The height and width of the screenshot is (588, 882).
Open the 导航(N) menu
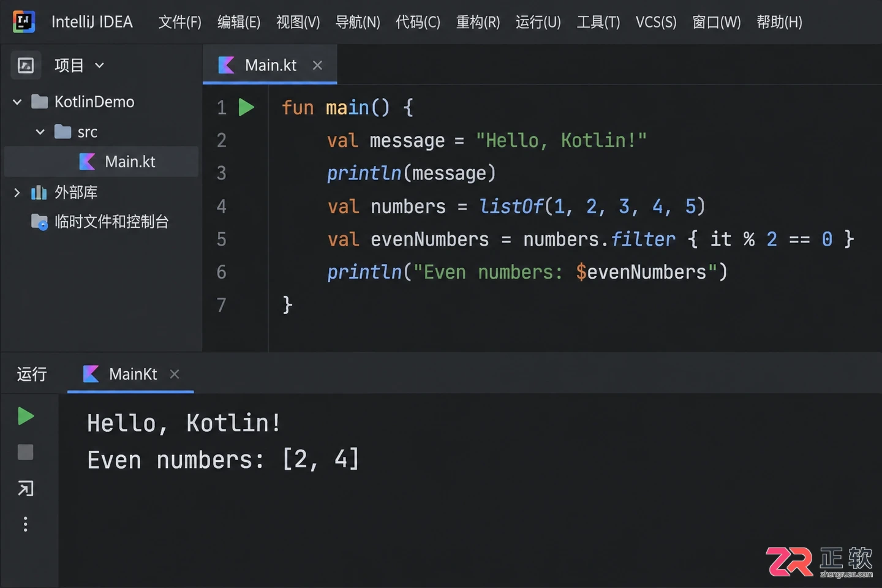coord(358,23)
